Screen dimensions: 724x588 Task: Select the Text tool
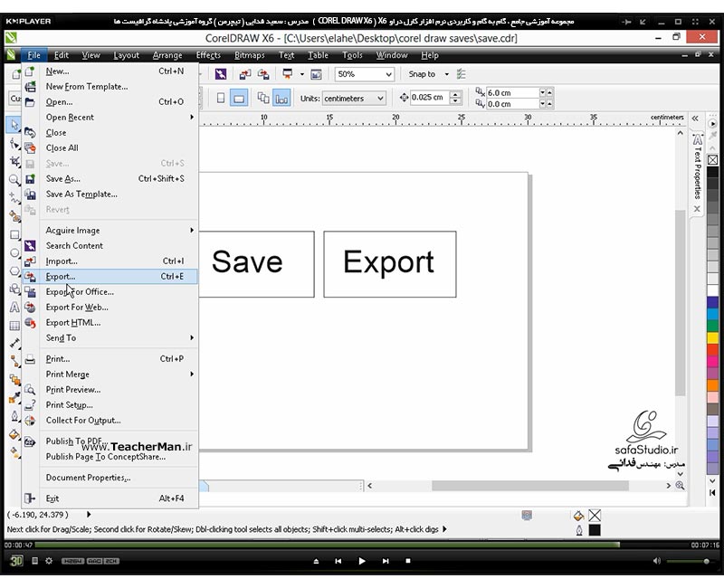[14, 308]
